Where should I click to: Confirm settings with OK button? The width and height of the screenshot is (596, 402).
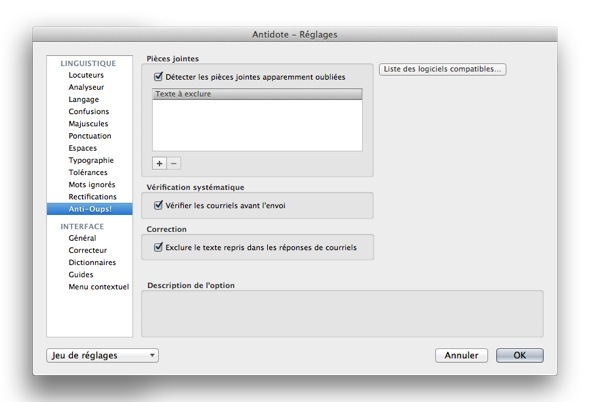point(520,356)
